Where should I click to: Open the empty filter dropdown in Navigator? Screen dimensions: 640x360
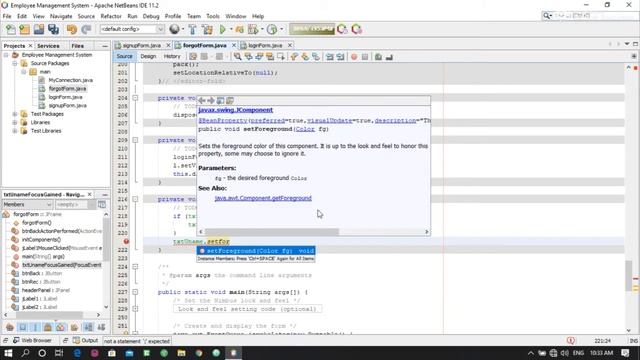pos(75,204)
